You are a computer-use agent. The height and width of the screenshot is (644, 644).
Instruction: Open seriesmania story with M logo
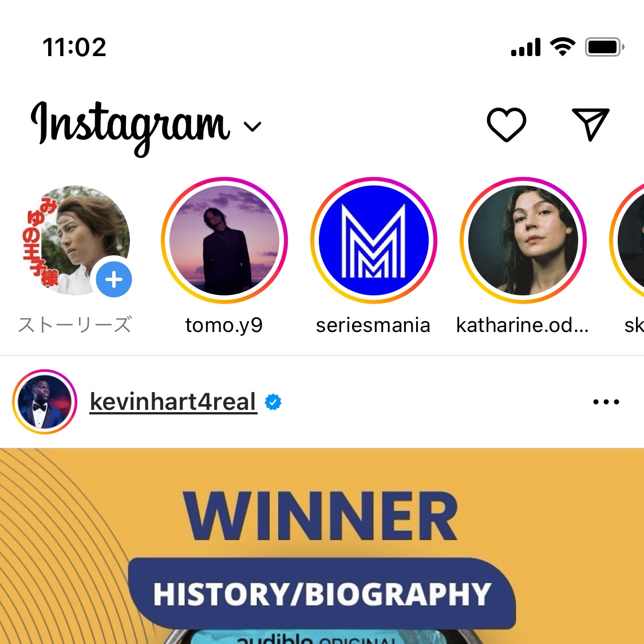click(x=374, y=240)
